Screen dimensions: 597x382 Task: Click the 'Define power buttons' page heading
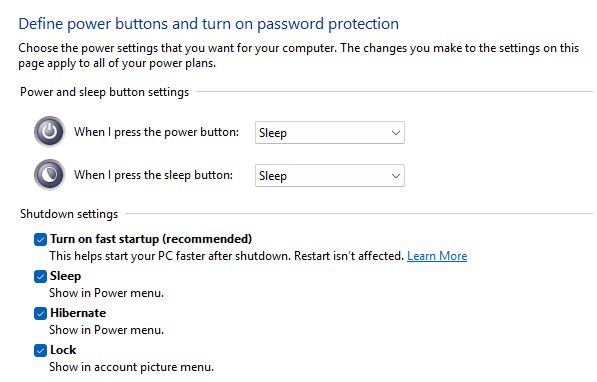coord(209,24)
